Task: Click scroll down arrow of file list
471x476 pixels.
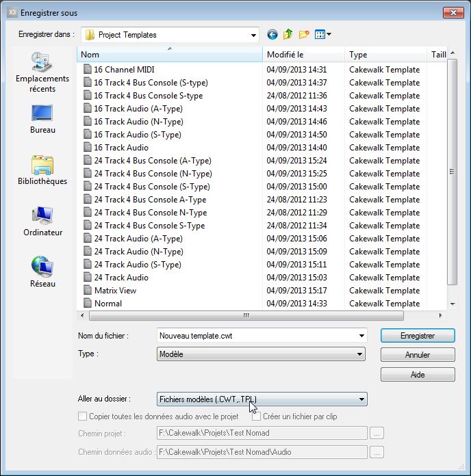Action: tap(453, 304)
